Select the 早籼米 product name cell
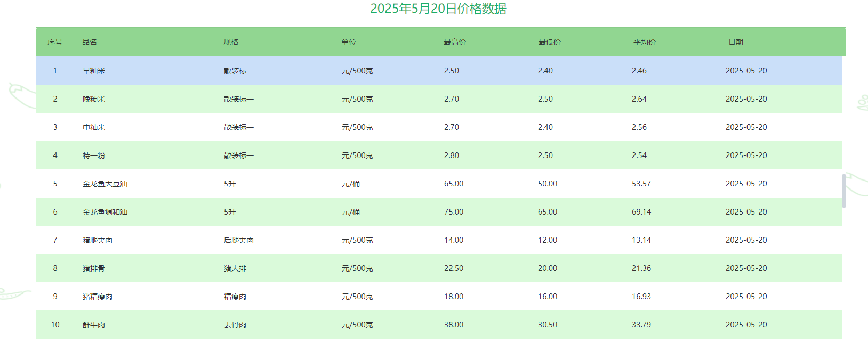 (x=94, y=71)
